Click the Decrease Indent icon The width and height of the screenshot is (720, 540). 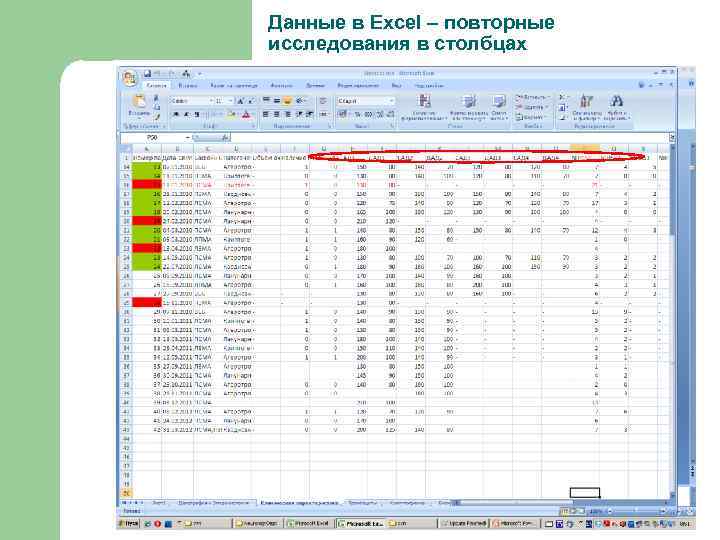coord(300,114)
